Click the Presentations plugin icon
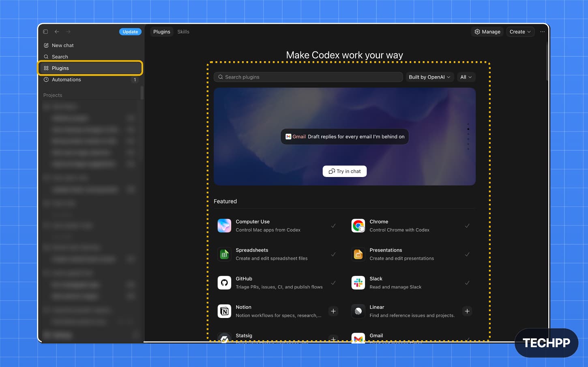This screenshot has width=588, height=367. click(x=358, y=254)
